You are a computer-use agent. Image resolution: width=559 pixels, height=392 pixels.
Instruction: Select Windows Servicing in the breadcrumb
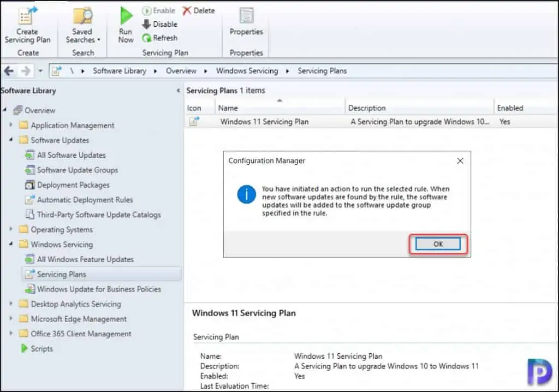247,71
